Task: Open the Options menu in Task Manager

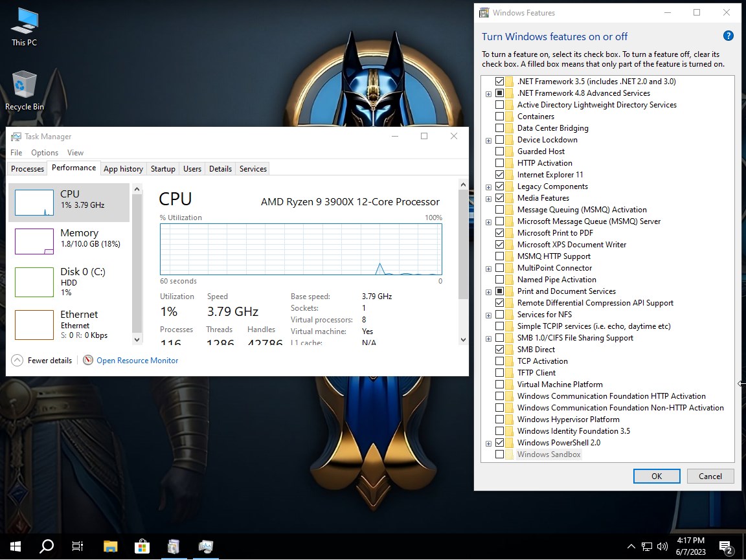Action: [x=45, y=153]
